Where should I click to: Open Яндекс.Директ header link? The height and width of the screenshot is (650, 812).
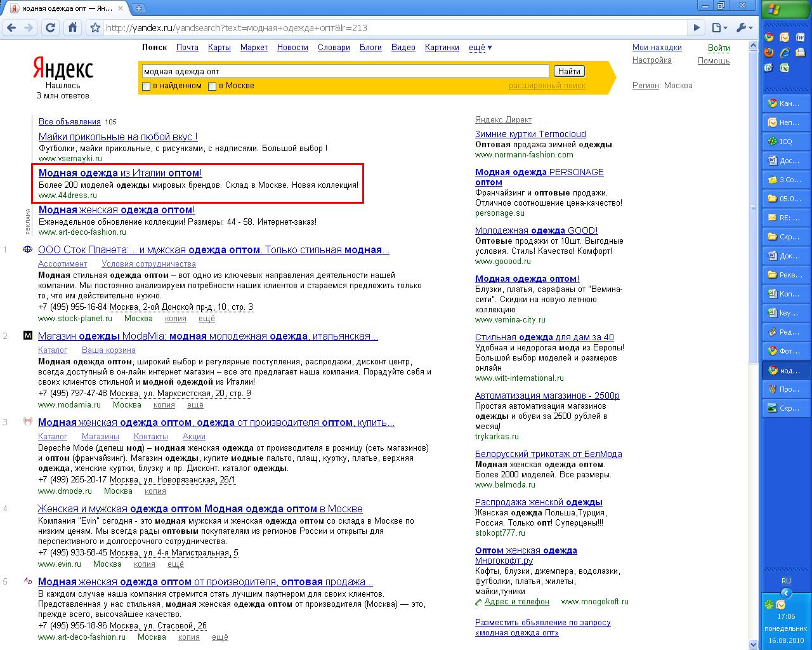point(504,120)
